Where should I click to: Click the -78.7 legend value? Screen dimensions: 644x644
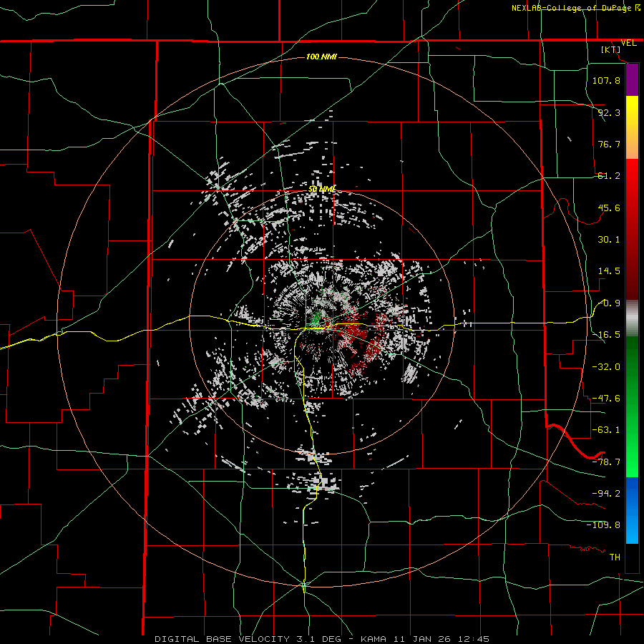[606, 462]
